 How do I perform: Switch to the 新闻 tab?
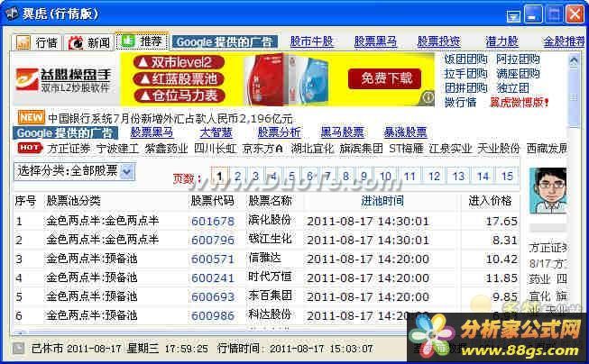88,42
